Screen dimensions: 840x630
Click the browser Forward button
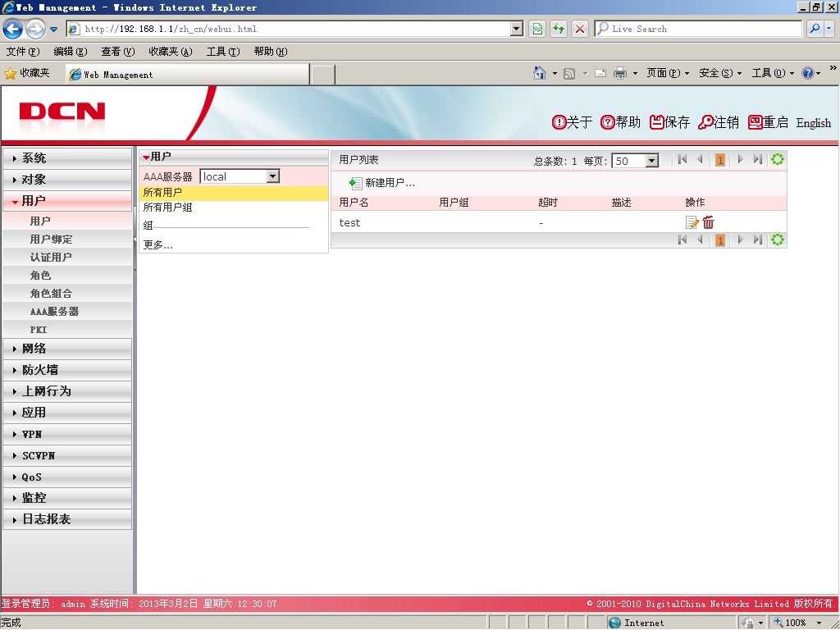click(x=35, y=29)
